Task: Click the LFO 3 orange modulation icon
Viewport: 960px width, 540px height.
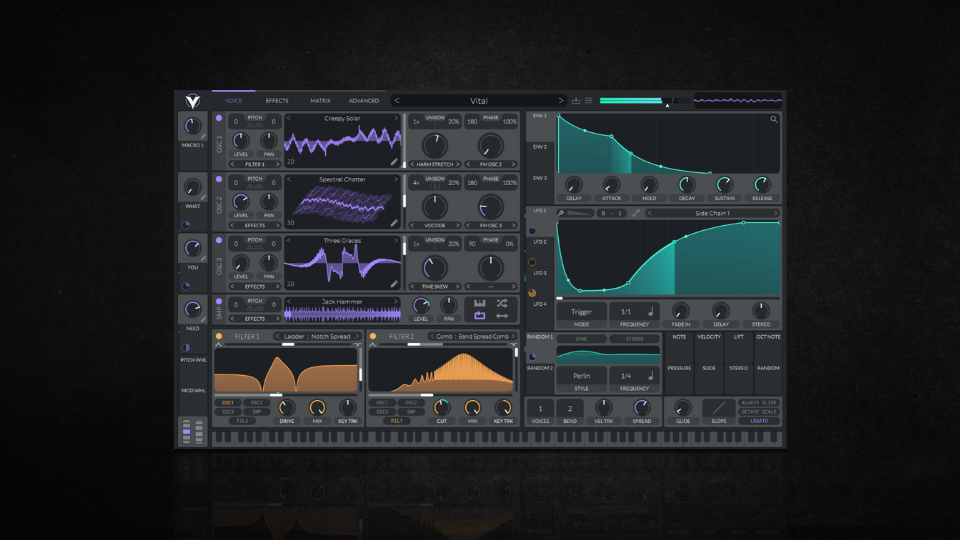Action: pos(532,293)
